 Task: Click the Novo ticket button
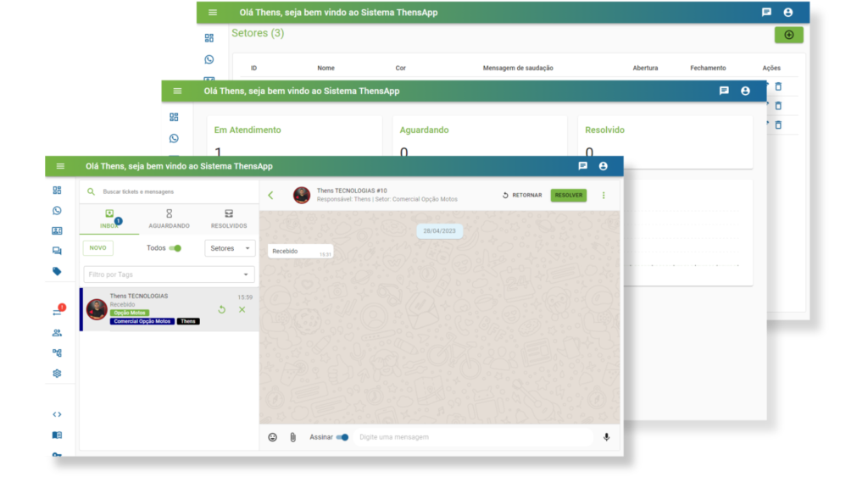pos(97,248)
